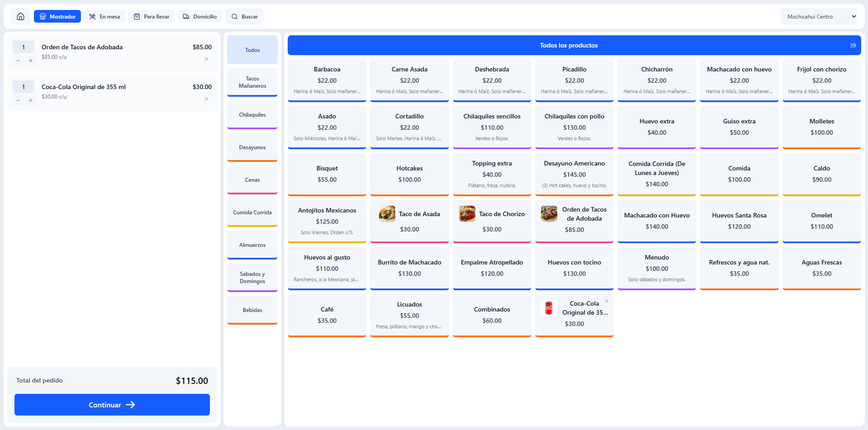Remove Orden de Tacos de Adobada from order
The height and width of the screenshot is (430, 868).
click(x=206, y=59)
